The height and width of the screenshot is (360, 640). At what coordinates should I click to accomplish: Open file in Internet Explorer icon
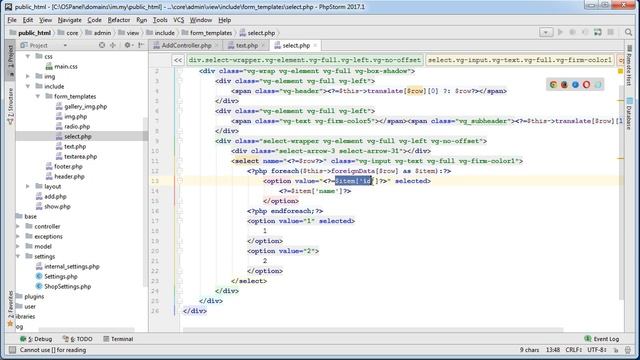pyautogui.click(x=575, y=84)
